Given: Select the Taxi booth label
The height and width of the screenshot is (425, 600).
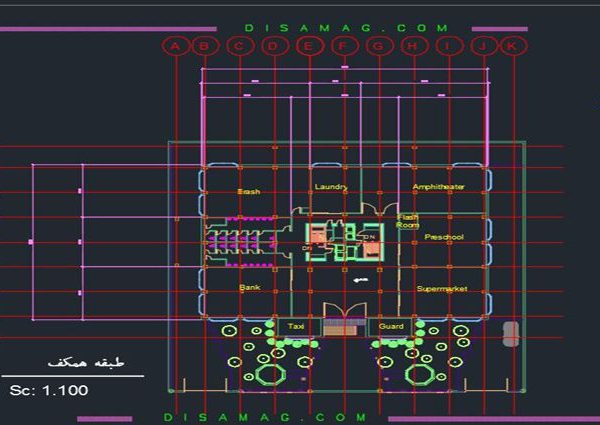Looking at the screenshot, I should tap(296, 326).
